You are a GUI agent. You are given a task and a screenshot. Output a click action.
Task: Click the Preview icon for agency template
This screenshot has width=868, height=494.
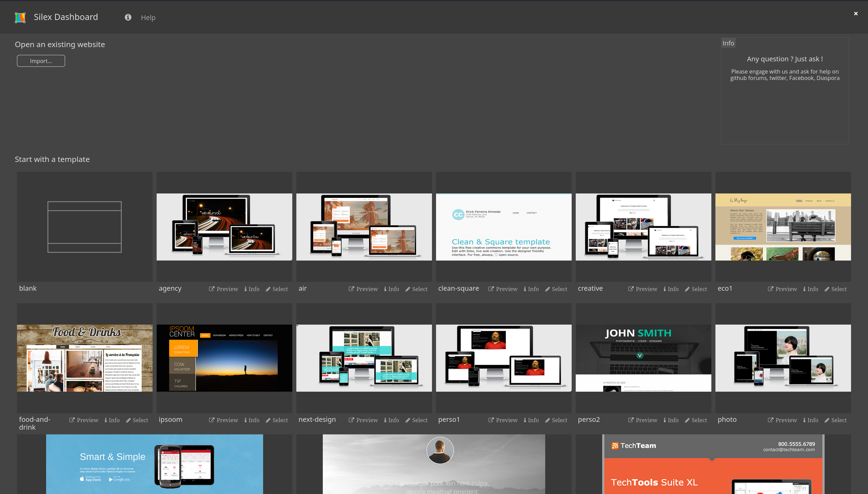[x=212, y=289]
